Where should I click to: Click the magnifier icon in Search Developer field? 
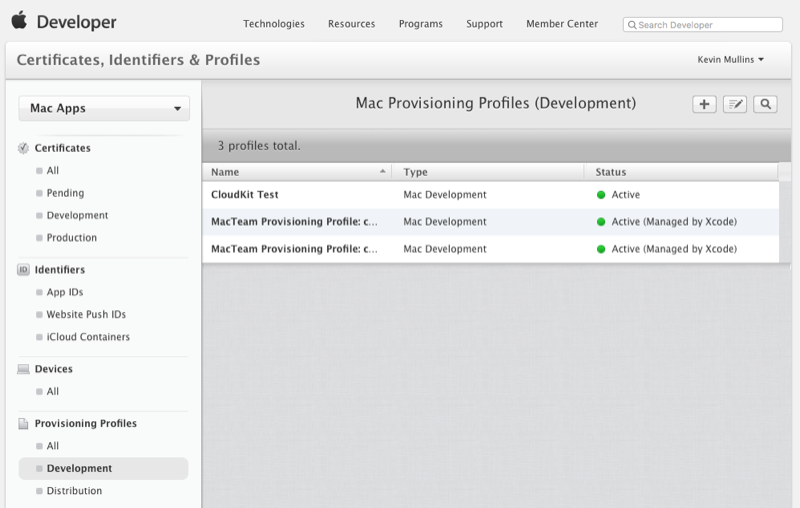coord(632,24)
